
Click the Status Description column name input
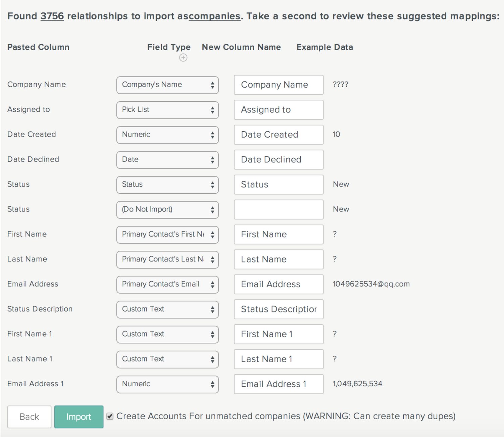click(x=279, y=309)
